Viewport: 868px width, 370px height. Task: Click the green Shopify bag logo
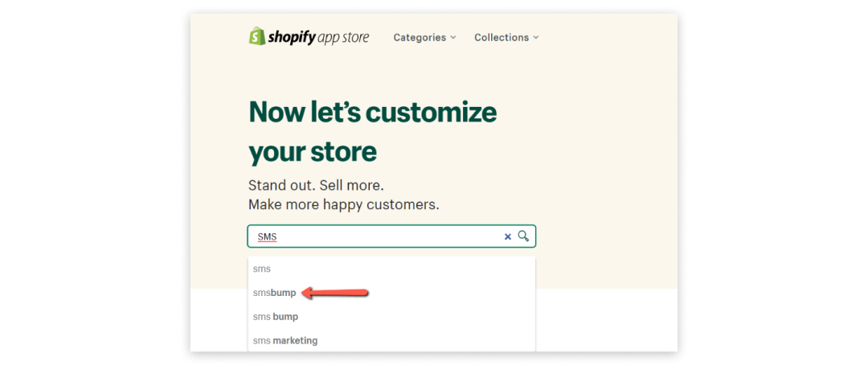point(256,36)
